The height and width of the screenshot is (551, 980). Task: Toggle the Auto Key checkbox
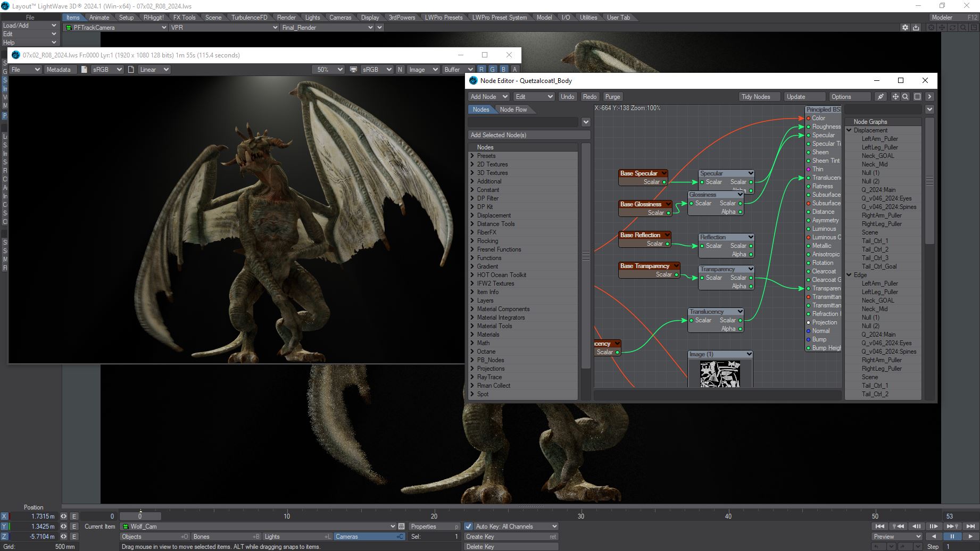pos(468,527)
